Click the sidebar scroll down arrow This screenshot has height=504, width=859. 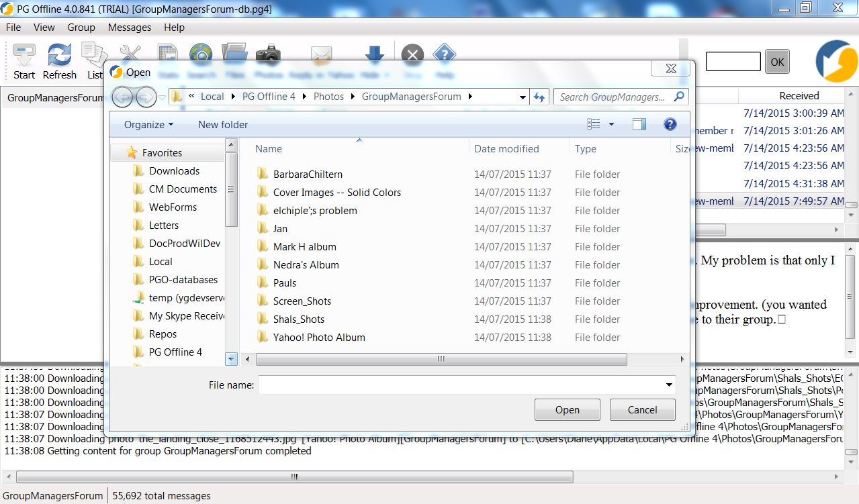[232, 359]
